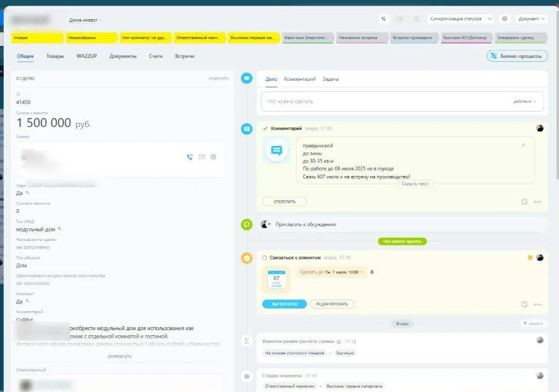Click Пригласить к обсуждению
The height and width of the screenshot is (392, 559).
point(306,224)
